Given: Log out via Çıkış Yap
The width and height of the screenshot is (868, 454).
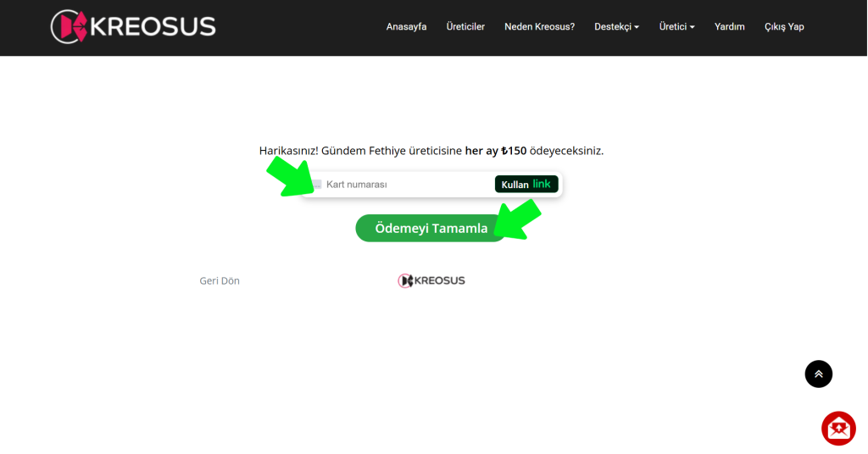Looking at the screenshot, I should click(x=784, y=27).
